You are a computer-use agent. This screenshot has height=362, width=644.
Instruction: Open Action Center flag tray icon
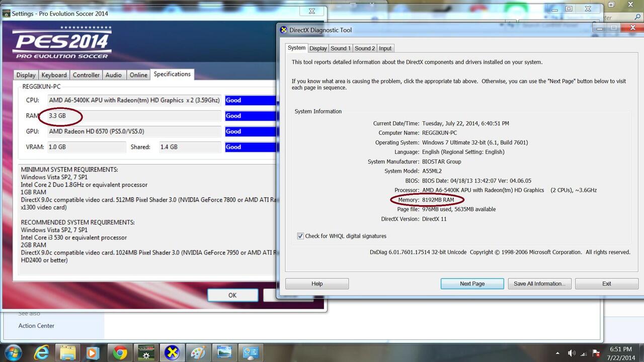coord(597,353)
